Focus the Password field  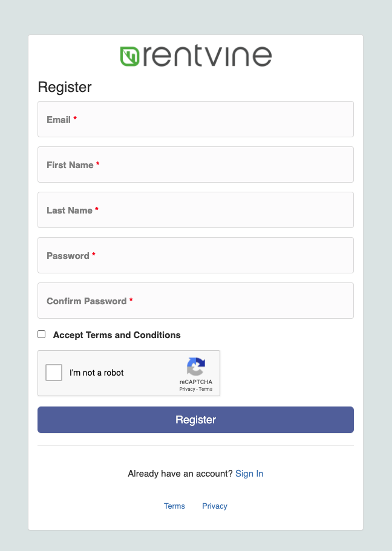(x=195, y=255)
